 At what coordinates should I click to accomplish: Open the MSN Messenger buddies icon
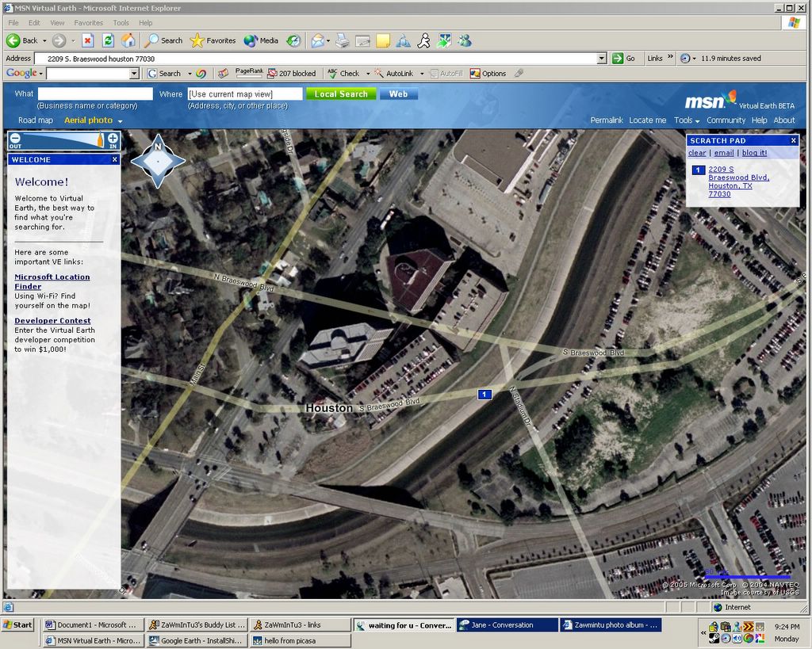pos(465,40)
